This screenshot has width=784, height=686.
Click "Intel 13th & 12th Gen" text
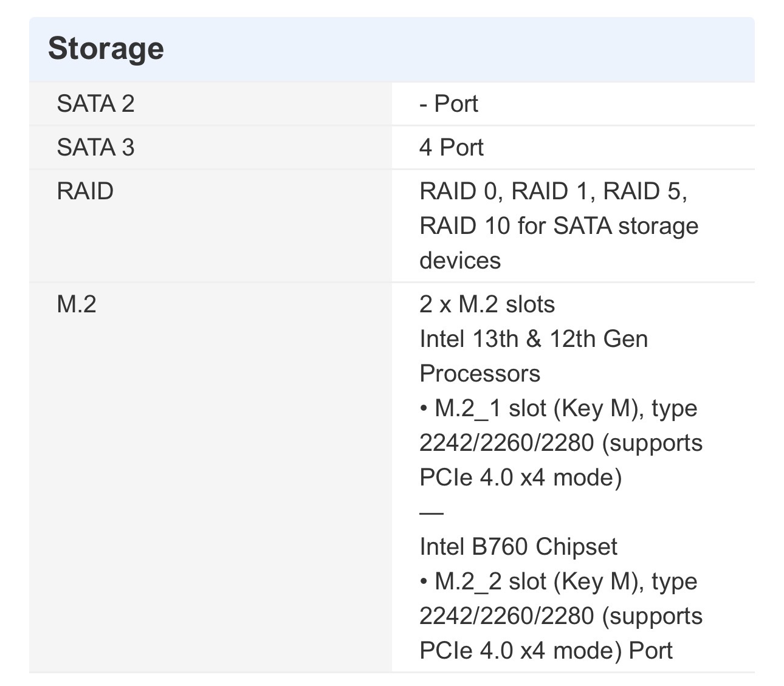coord(533,339)
